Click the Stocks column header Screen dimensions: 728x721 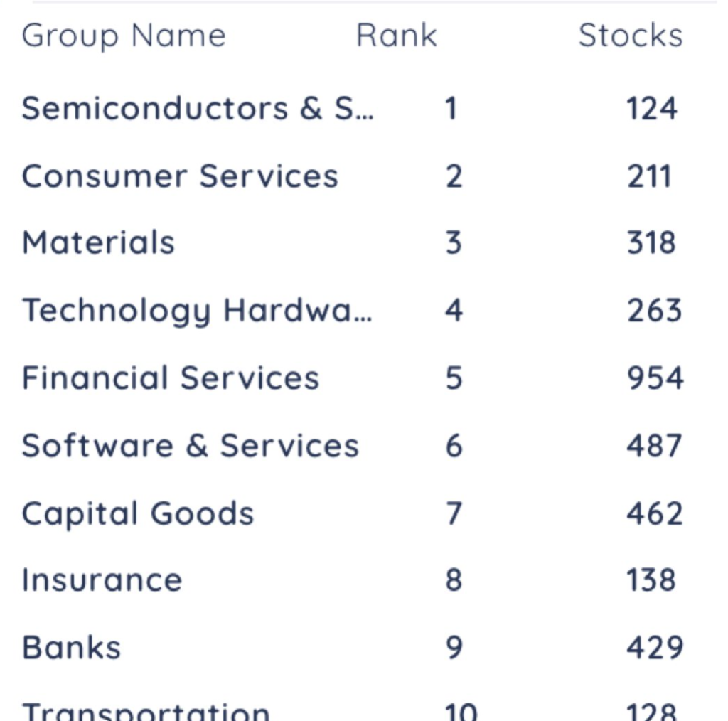point(630,36)
